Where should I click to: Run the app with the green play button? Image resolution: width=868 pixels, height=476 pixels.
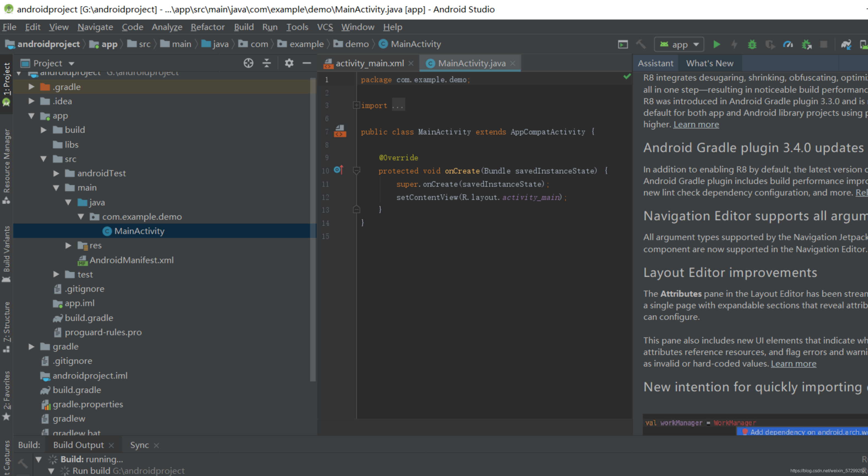pos(717,44)
